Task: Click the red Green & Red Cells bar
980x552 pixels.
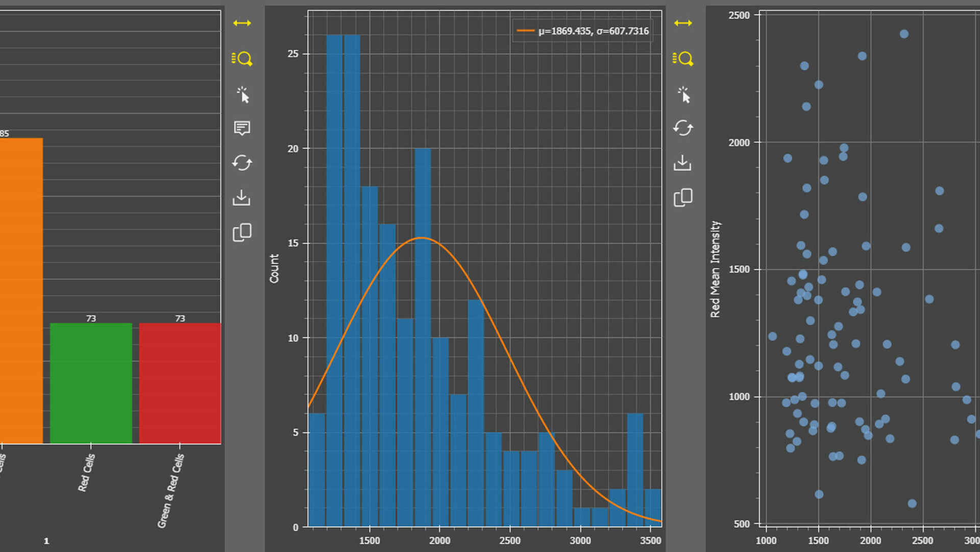Action: [180, 383]
